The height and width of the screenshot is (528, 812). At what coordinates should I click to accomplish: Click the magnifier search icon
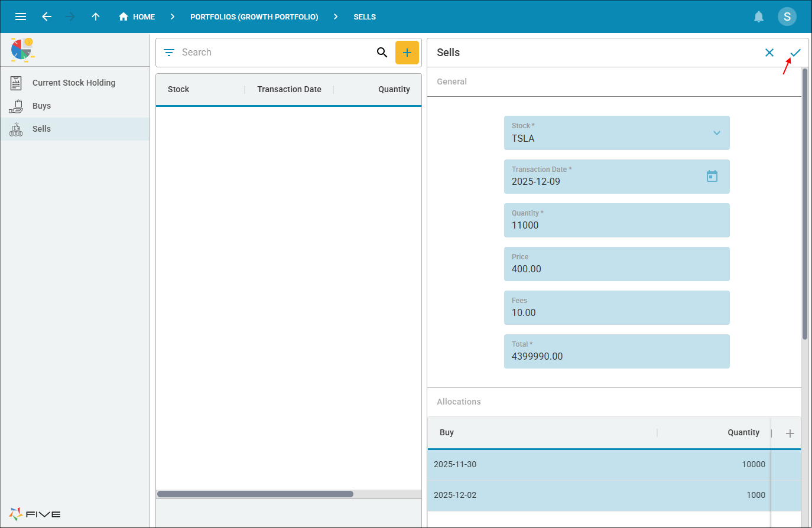[382, 53]
